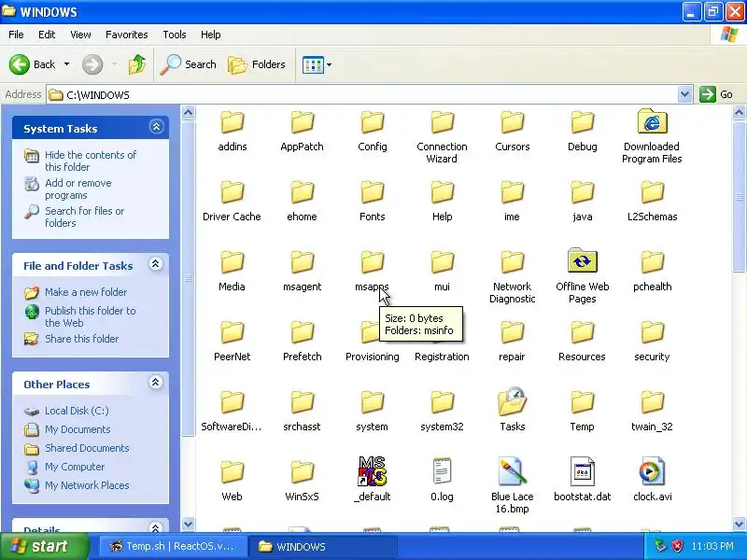Select the Fonts folder icon

(372, 192)
